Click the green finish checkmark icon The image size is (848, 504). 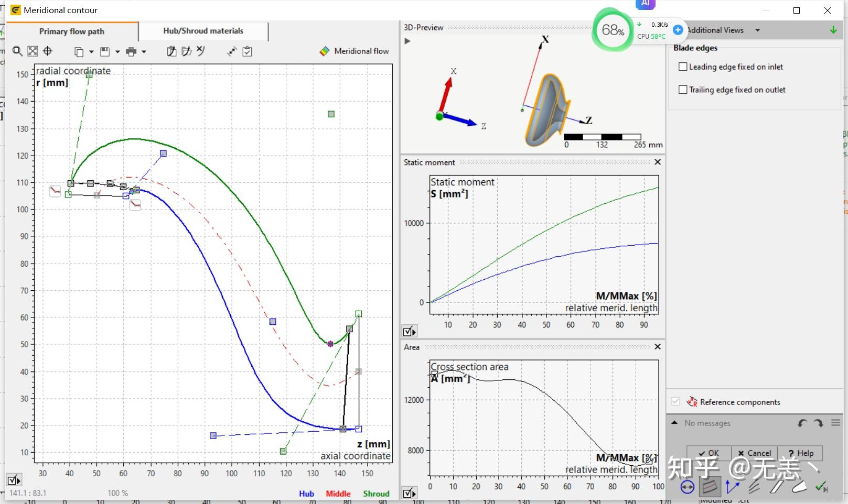click(x=821, y=487)
